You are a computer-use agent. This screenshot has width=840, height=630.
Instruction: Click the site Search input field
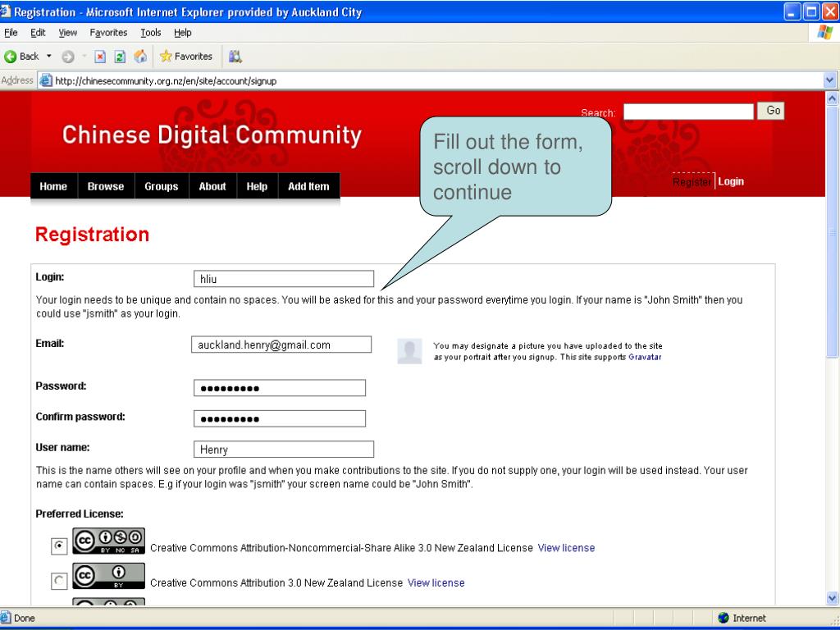click(x=688, y=112)
